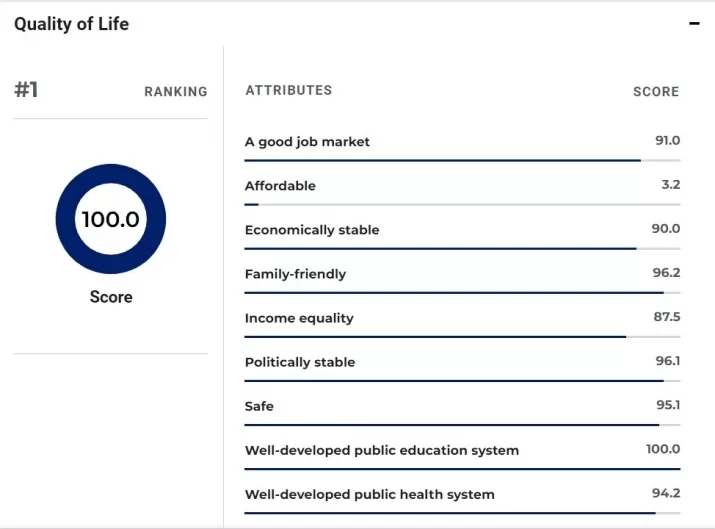
Task: Click the Affordable attribute label
Action: pyautogui.click(x=280, y=186)
